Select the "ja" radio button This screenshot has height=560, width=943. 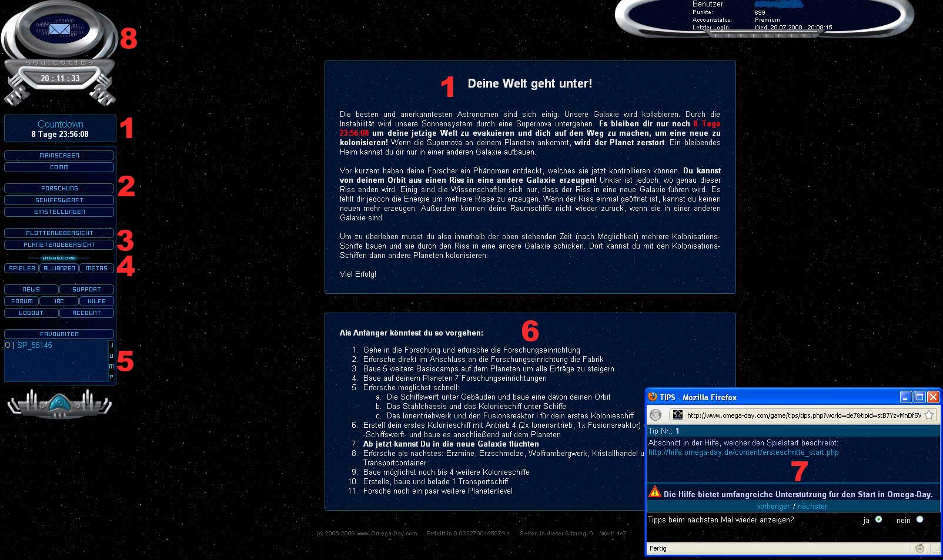point(878,519)
